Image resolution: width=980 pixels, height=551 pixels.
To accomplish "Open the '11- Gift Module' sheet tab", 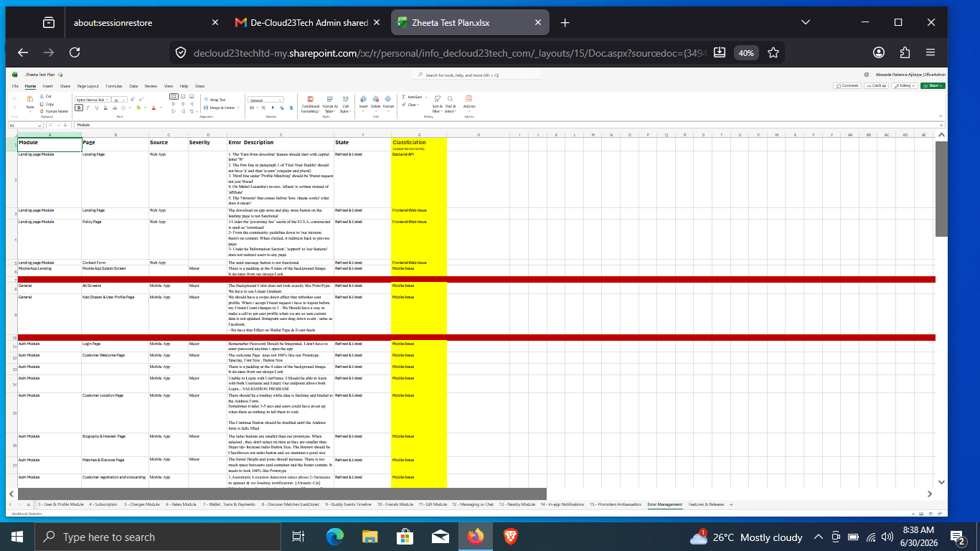I will 433,504.
